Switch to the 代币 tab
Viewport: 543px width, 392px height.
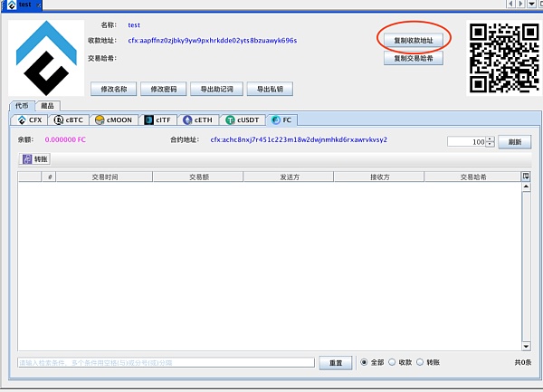point(21,106)
